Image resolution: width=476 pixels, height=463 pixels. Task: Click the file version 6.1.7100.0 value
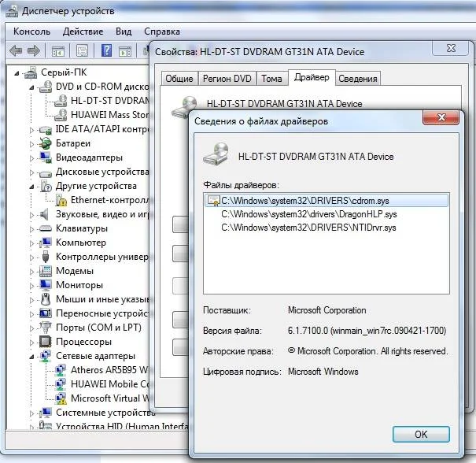(x=367, y=331)
